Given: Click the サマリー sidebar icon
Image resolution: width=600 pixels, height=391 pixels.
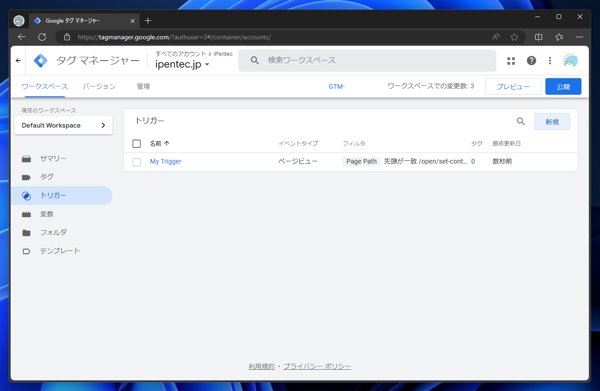Looking at the screenshot, I should click(x=26, y=159).
